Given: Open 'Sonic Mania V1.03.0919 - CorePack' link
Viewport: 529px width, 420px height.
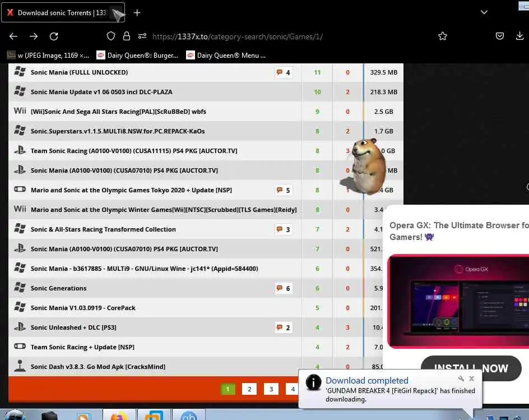Looking at the screenshot, I should pos(83,308).
